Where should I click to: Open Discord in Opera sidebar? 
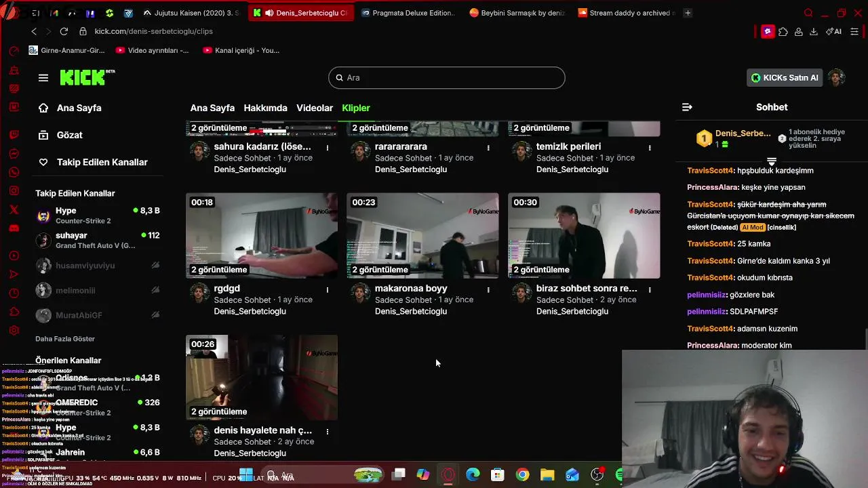pyautogui.click(x=14, y=228)
